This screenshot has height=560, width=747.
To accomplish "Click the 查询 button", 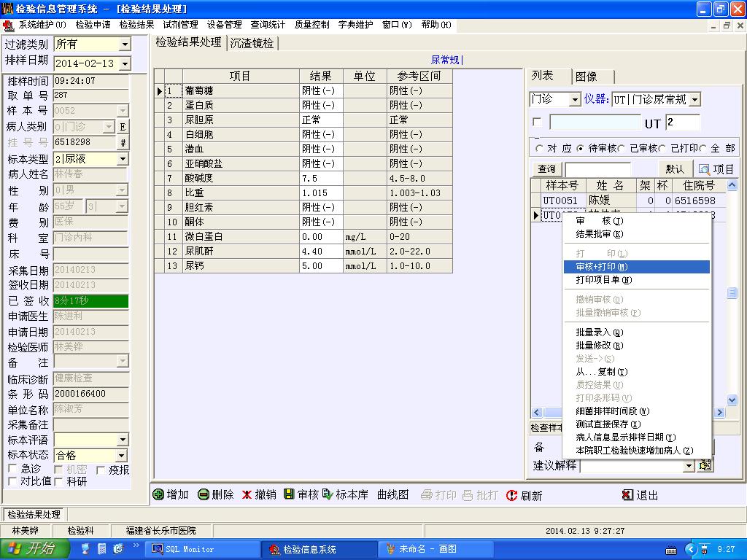I will (546, 169).
